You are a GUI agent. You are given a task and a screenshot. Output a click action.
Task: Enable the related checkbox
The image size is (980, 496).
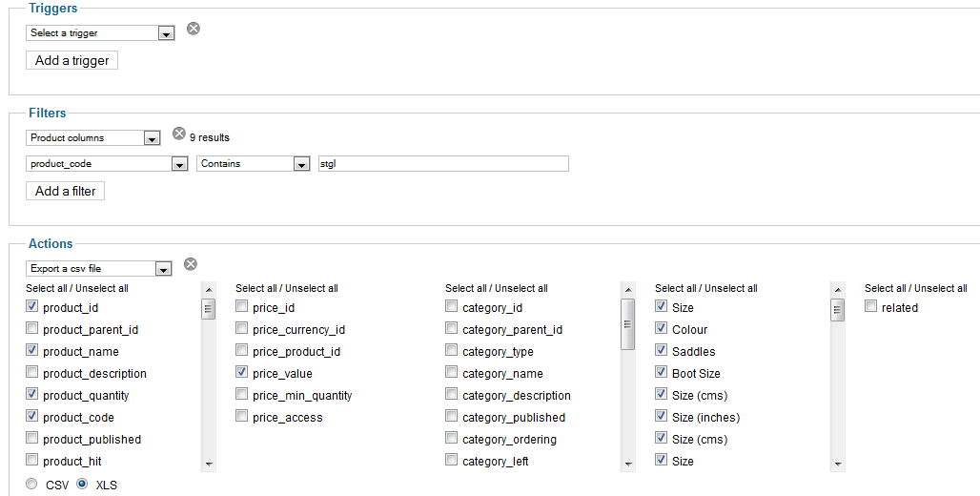pos(870,306)
